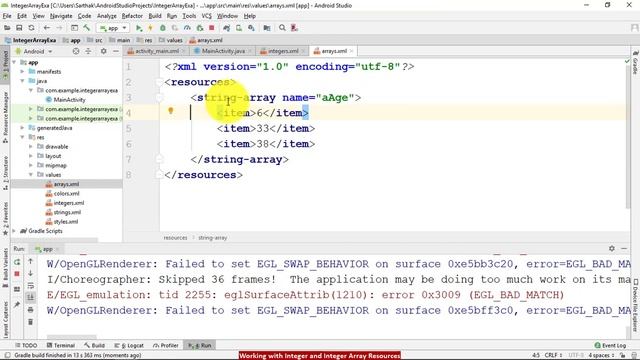Click the Collapse All icon in project panel
Viewport: 640px width, 360px height.
[88, 51]
